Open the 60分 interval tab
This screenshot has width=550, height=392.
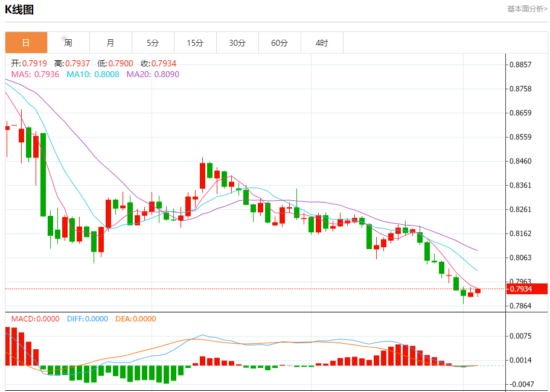280,43
